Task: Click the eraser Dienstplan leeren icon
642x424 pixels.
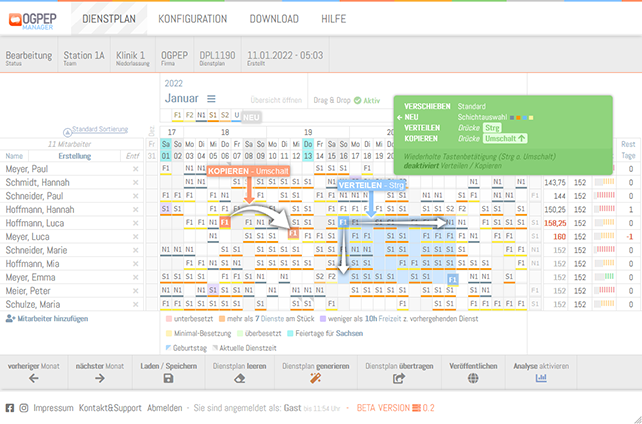Action: [240, 379]
